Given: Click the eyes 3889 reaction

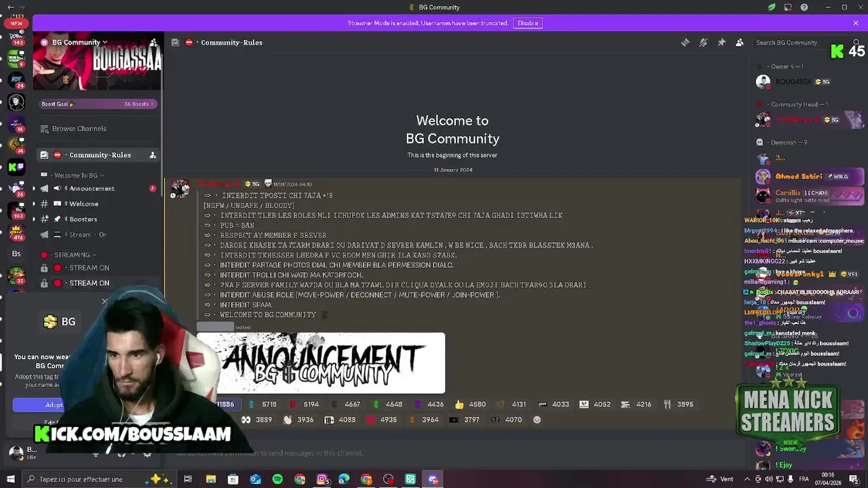Looking at the screenshot, I should pos(257,420).
